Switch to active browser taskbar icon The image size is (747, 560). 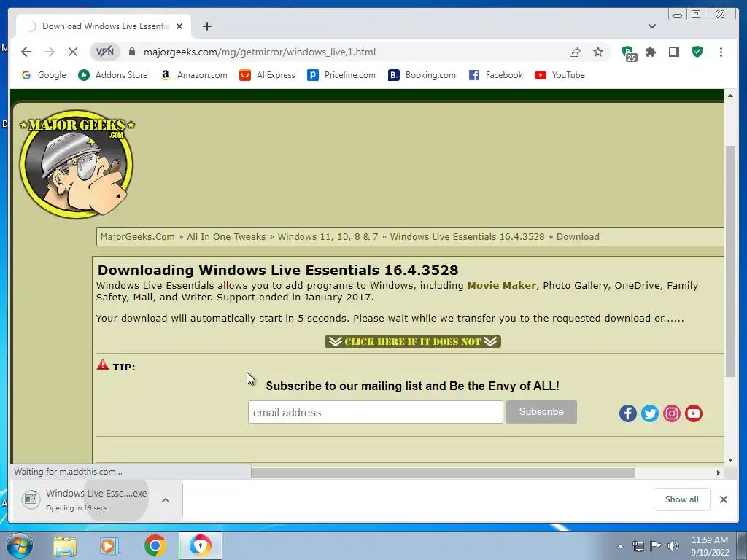tap(200, 545)
